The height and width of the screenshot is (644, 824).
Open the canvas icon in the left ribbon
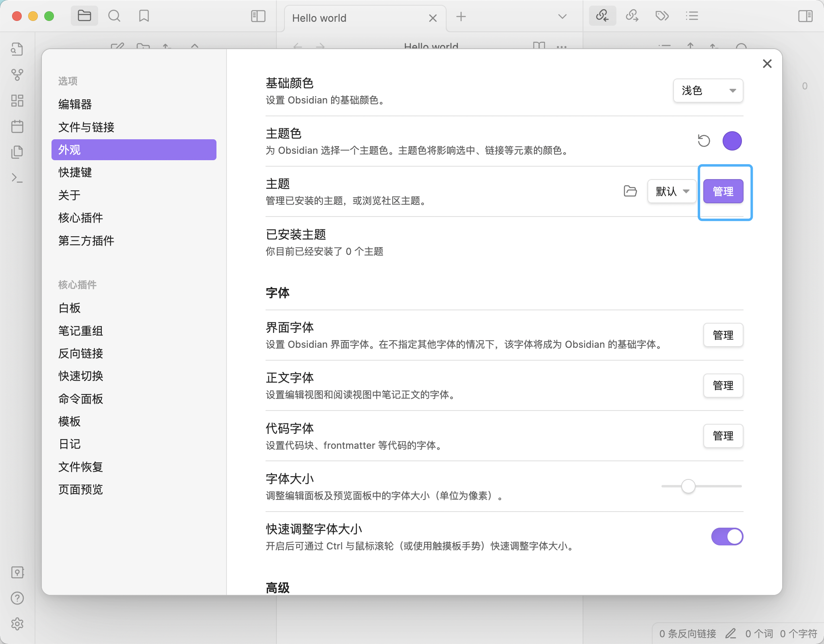coord(17,101)
